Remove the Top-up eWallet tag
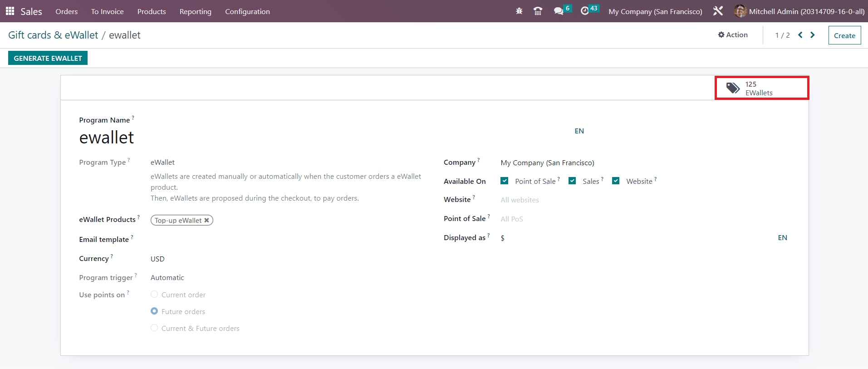The image size is (868, 369). pyautogui.click(x=206, y=220)
